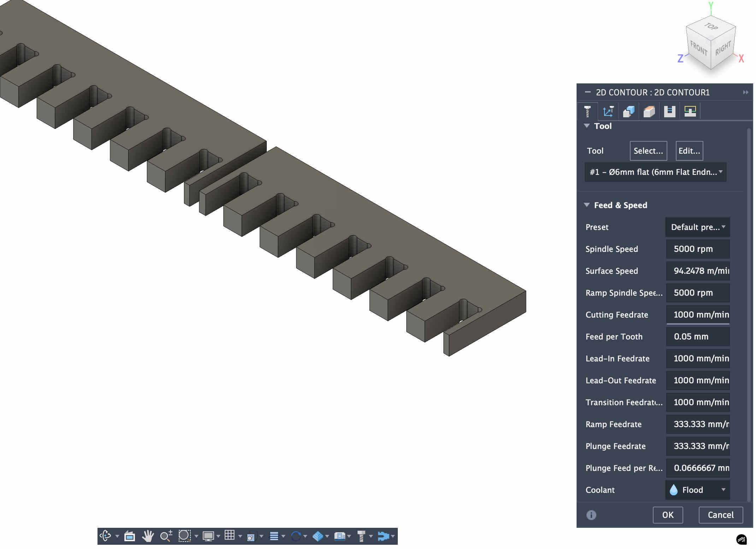Click the Orbit tool in navigation bar

pyautogui.click(x=105, y=536)
